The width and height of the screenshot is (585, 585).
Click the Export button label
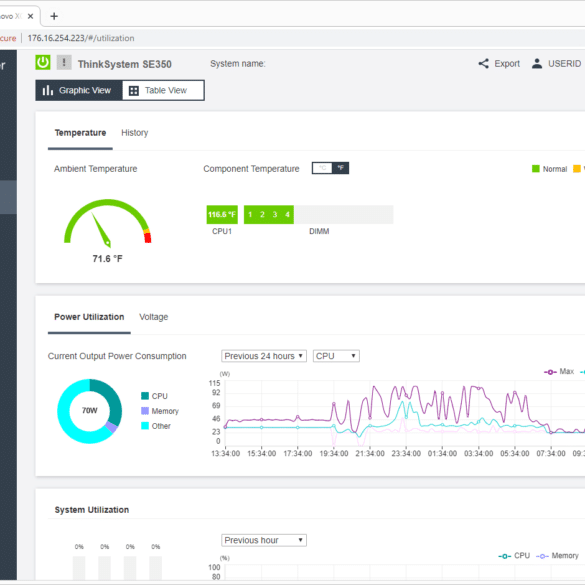507,64
